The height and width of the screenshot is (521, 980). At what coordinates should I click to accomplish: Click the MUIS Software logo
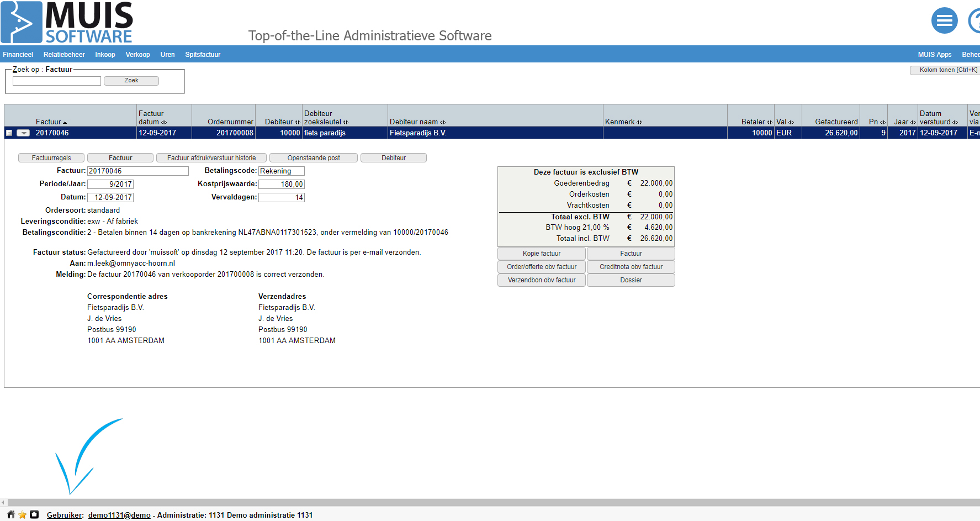67,23
